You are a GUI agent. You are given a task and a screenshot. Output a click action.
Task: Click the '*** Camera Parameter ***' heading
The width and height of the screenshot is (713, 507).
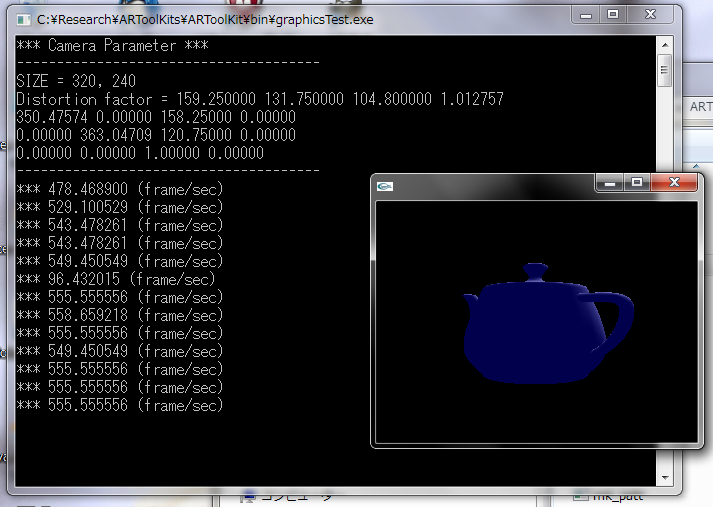[x=112, y=45]
